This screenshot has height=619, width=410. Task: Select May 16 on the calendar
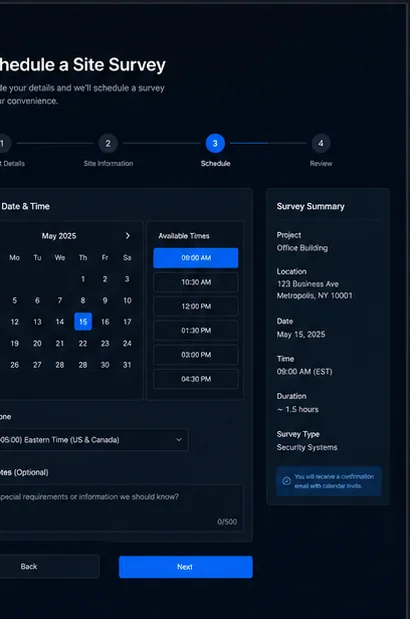pyautogui.click(x=105, y=322)
